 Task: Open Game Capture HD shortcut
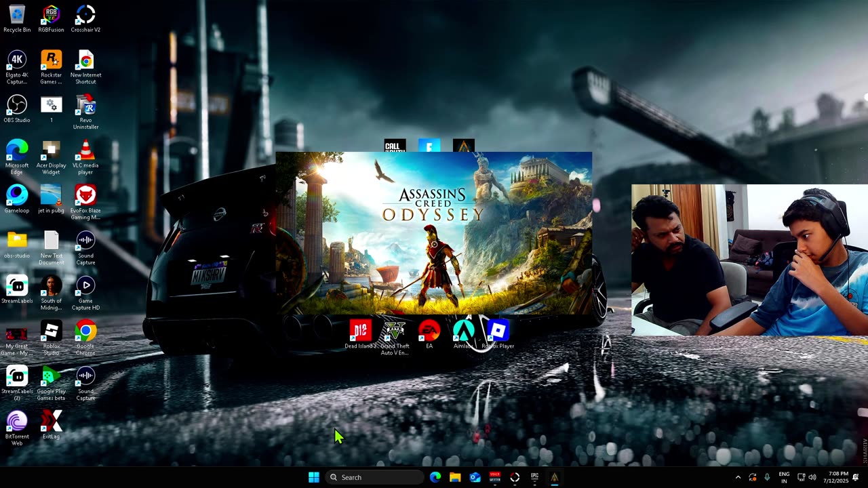click(x=85, y=293)
